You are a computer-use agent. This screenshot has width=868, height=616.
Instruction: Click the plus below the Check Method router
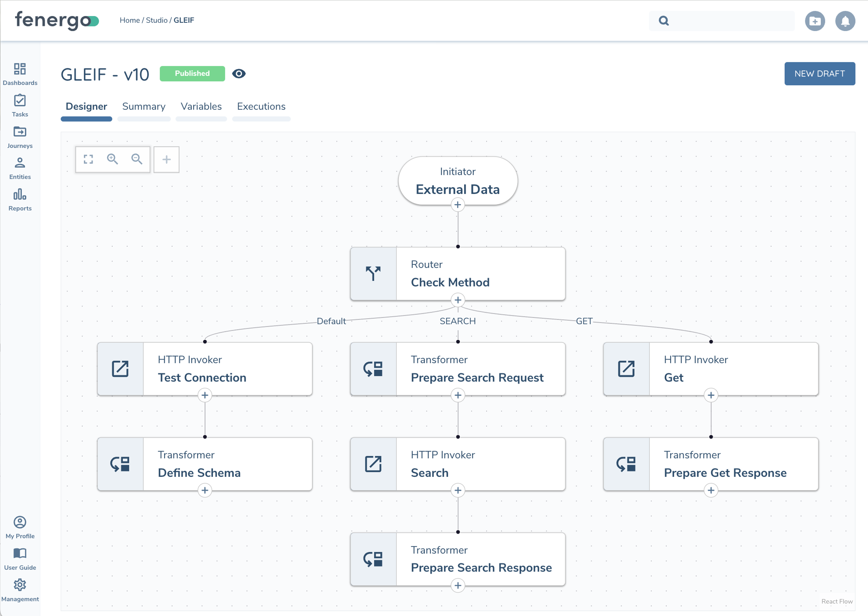click(x=458, y=300)
